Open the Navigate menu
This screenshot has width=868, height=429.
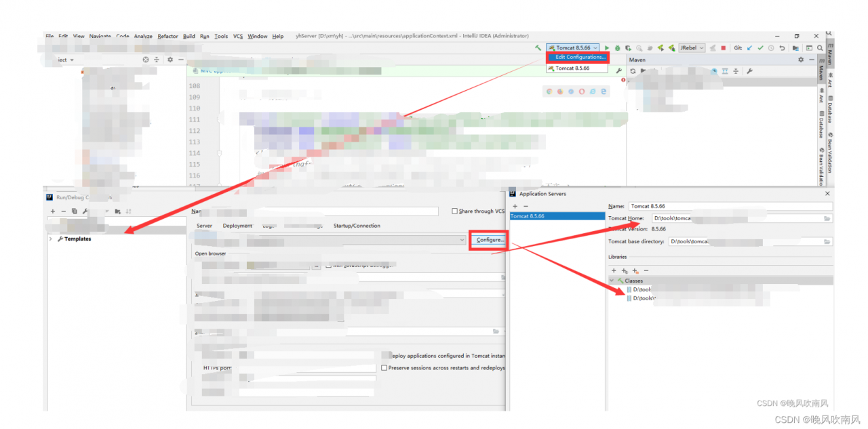click(100, 36)
